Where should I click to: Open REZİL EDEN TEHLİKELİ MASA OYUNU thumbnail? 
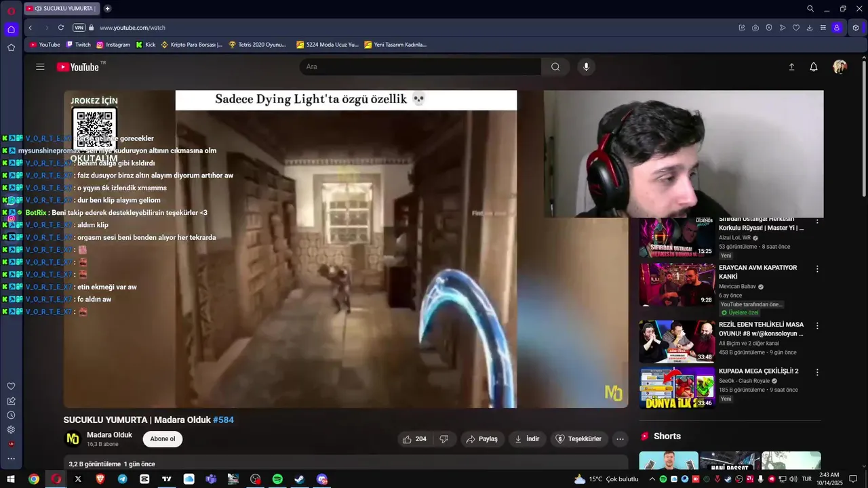click(677, 342)
